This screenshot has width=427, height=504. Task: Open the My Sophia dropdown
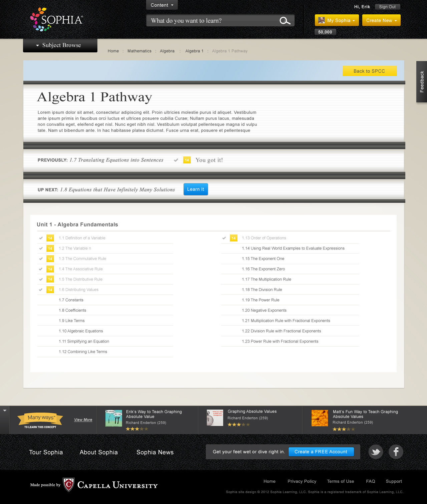[x=337, y=20]
